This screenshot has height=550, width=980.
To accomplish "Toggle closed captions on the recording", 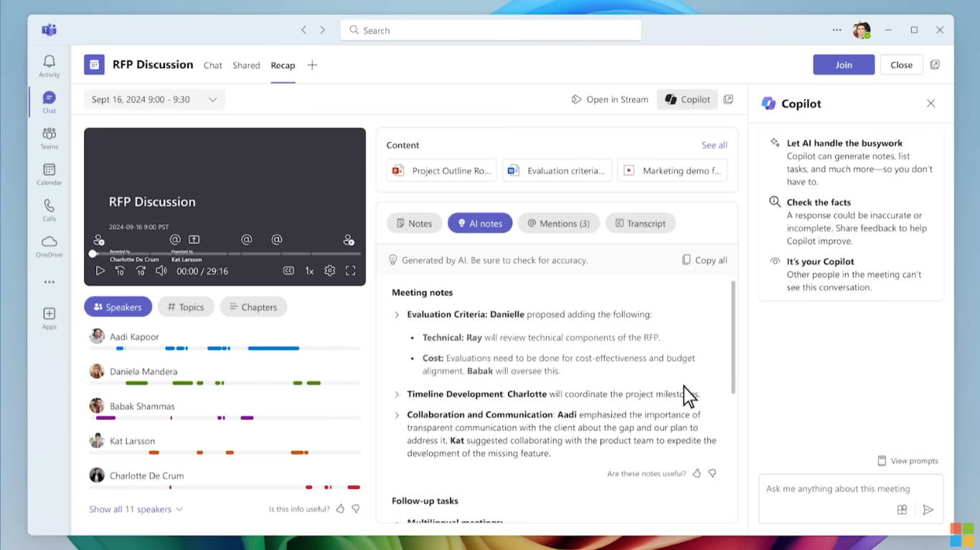I will (x=288, y=271).
